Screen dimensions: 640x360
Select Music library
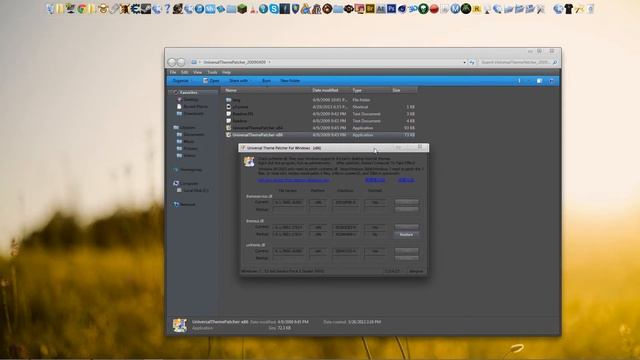point(189,141)
